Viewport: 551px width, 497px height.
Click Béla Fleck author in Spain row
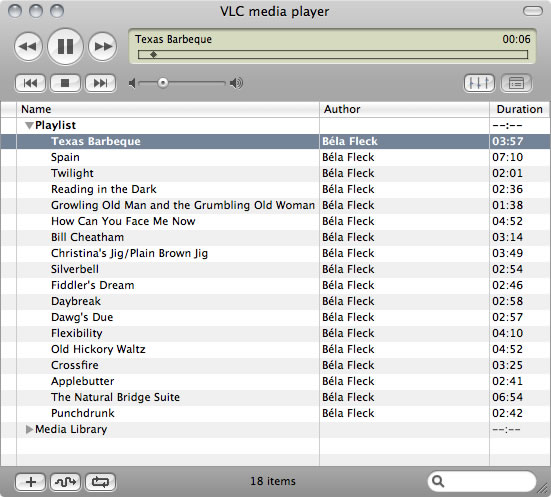(348, 157)
